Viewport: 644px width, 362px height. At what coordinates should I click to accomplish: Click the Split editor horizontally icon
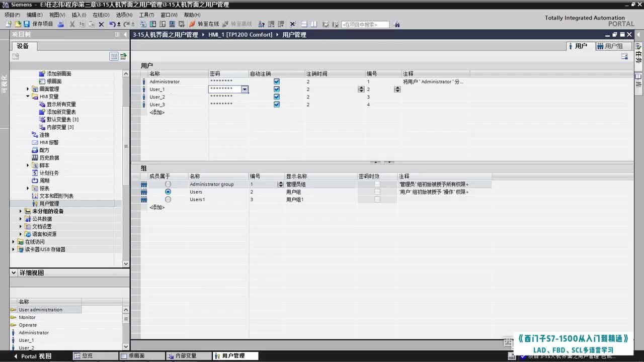[304, 24]
